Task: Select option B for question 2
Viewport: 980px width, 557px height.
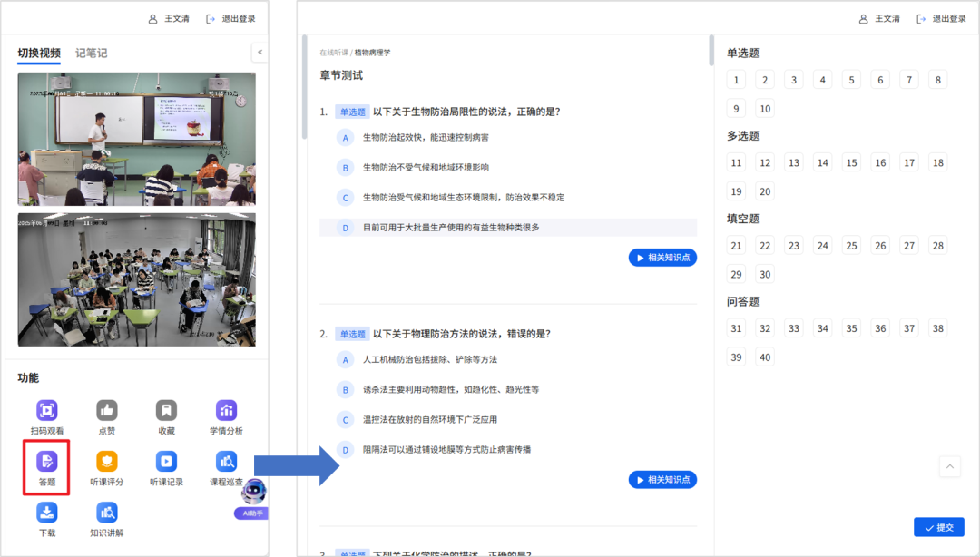Action: pos(345,390)
